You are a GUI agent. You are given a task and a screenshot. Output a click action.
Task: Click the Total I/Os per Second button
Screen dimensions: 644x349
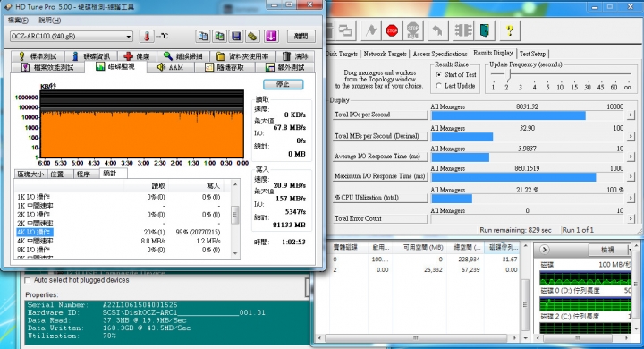tap(380, 115)
